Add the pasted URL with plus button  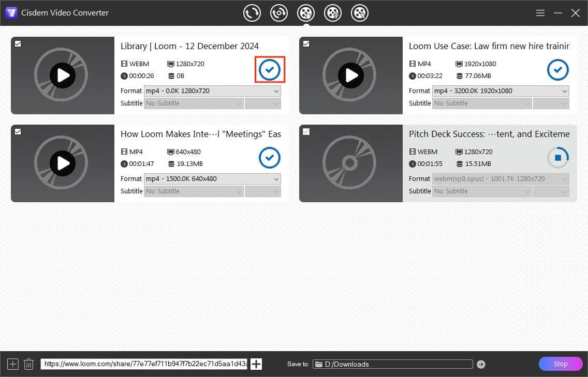256,364
